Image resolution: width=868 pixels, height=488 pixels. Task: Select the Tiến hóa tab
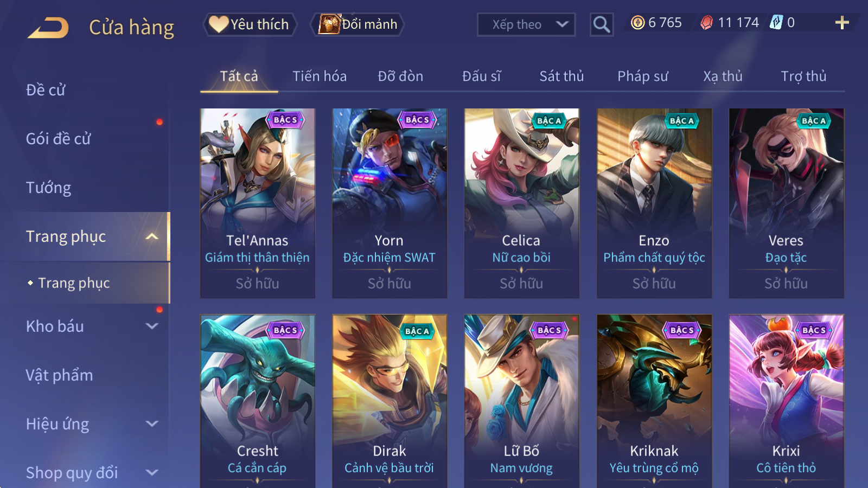pos(320,76)
